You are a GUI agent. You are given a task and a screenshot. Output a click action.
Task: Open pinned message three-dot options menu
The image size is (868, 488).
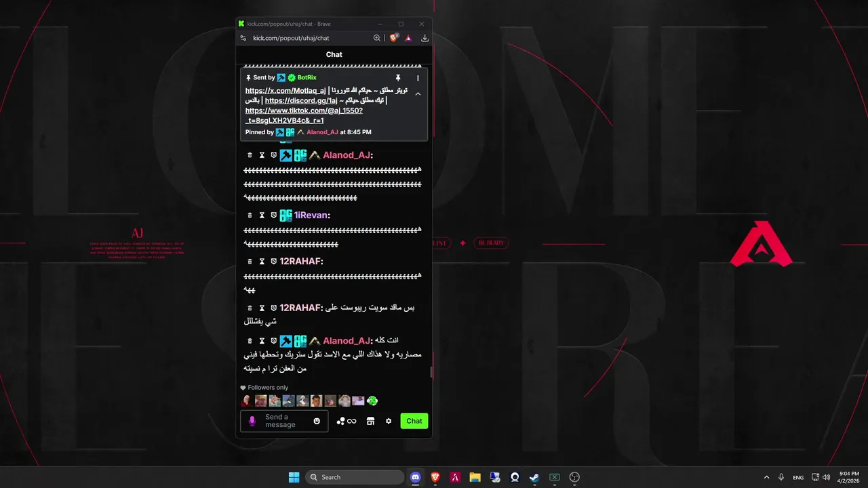(x=418, y=78)
